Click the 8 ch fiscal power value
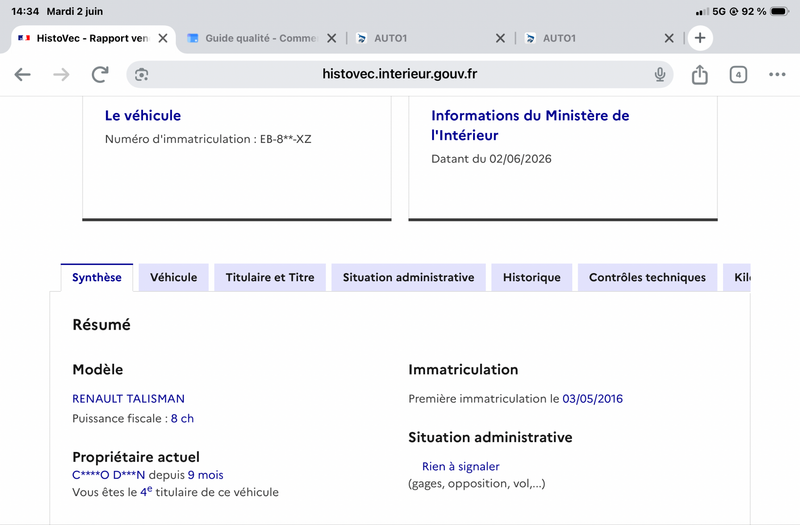This screenshot has height=525, width=800. (x=182, y=418)
